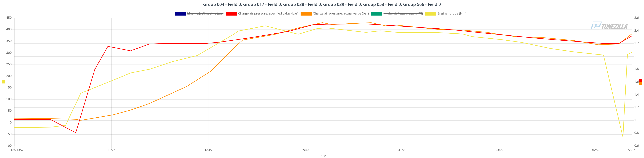Click the 4188 tick on the RPM axis
644x158 pixels.
pyautogui.click(x=402, y=150)
